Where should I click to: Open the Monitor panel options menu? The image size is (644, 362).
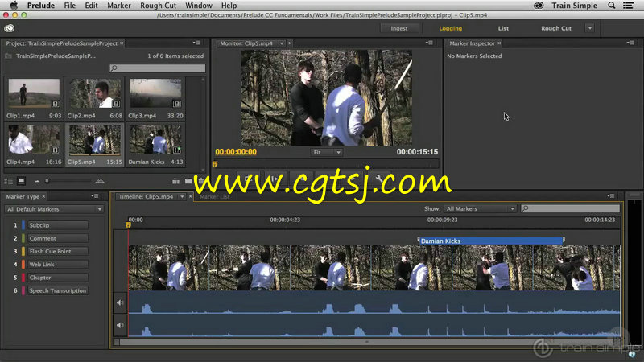[x=429, y=43]
